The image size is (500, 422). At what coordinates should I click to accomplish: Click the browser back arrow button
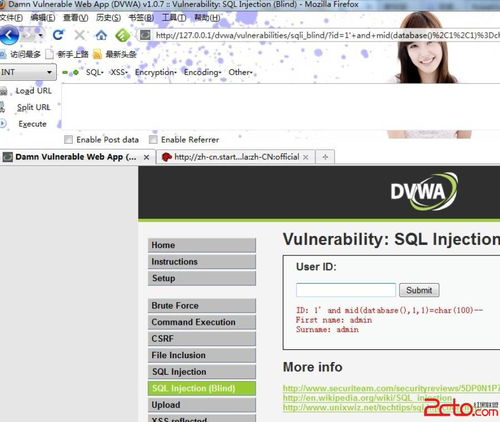tap(9, 35)
